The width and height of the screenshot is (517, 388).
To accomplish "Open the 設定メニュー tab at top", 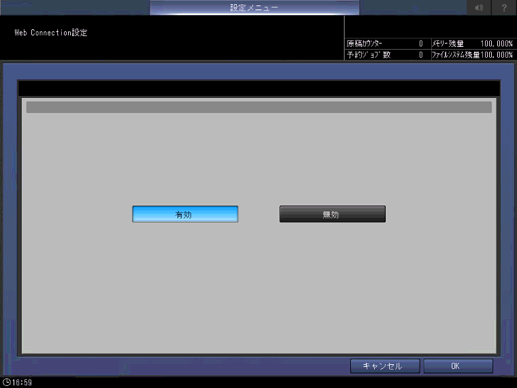I will pyautogui.click(x=254, y=7).
